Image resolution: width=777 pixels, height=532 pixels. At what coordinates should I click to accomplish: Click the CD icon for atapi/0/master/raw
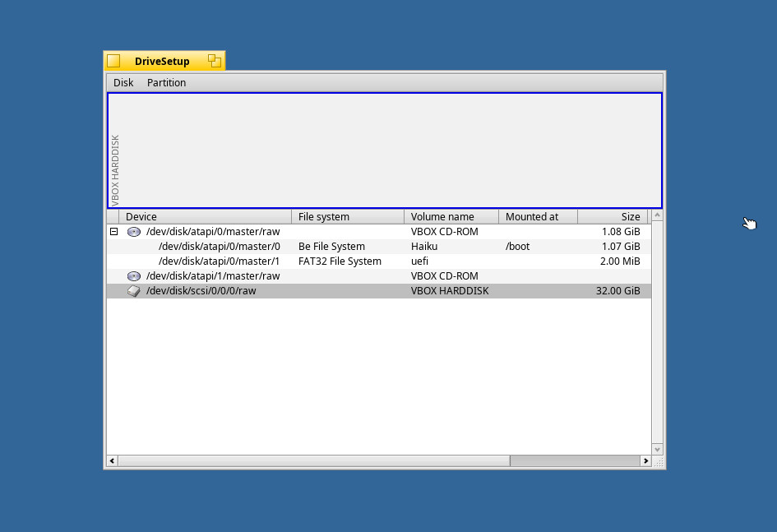click(x=134, y=232)
